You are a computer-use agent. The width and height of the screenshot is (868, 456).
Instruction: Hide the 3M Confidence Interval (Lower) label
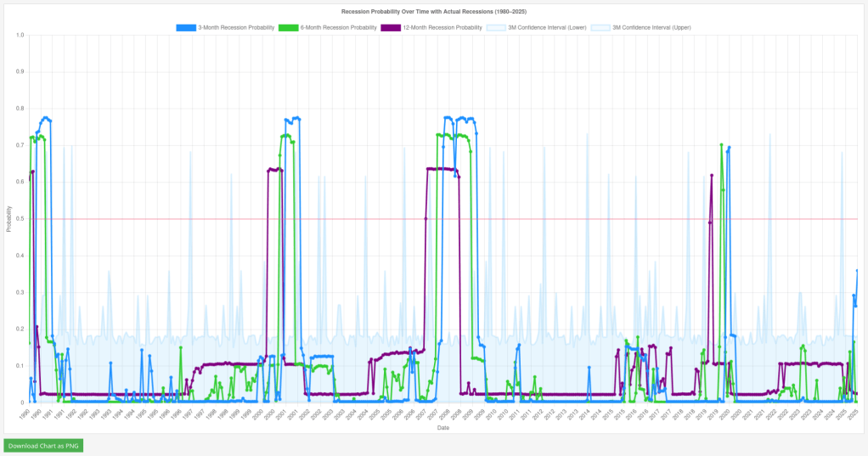click(x=546, y=28)
